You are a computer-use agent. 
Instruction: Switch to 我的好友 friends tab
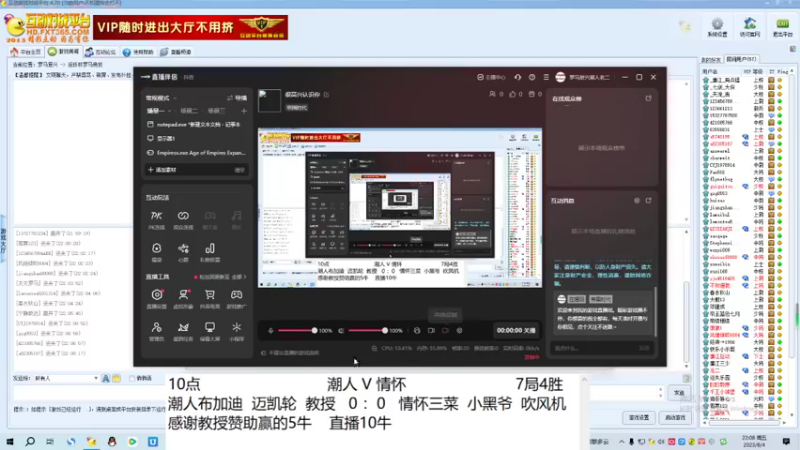pos(711,60)
